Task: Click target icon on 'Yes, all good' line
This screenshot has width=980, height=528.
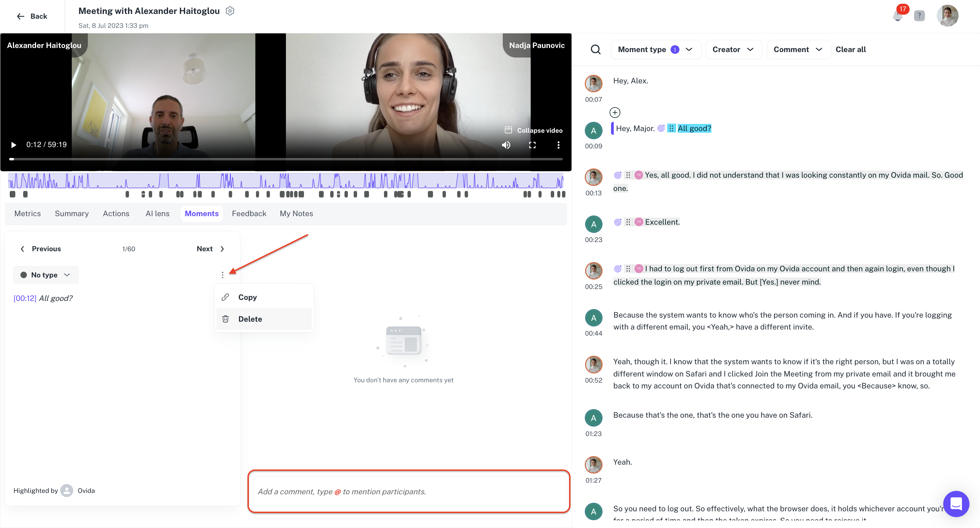Action: click(618, 175)
